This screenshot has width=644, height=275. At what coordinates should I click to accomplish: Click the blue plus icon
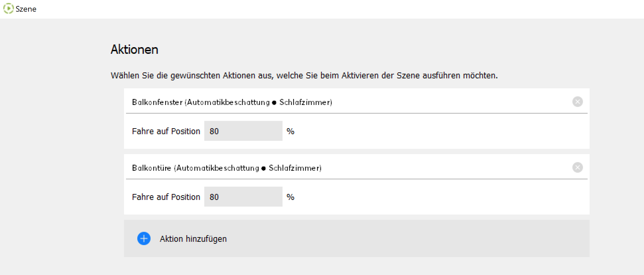pyautogui.click(x=144, y=238)
